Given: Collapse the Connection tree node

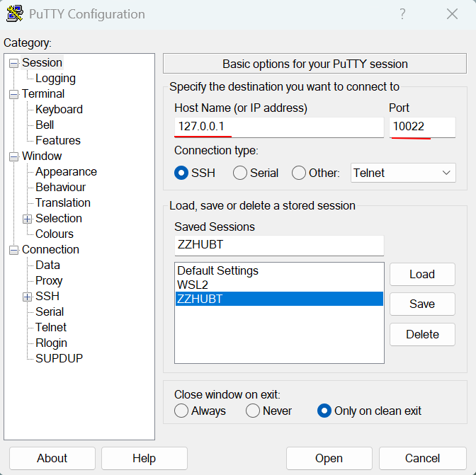Looking at the screenshot, I should 13,250.
